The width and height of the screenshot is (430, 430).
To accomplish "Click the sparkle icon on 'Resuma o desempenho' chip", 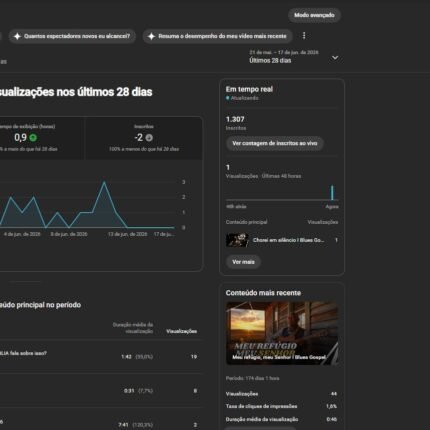I will click(152, 36).
